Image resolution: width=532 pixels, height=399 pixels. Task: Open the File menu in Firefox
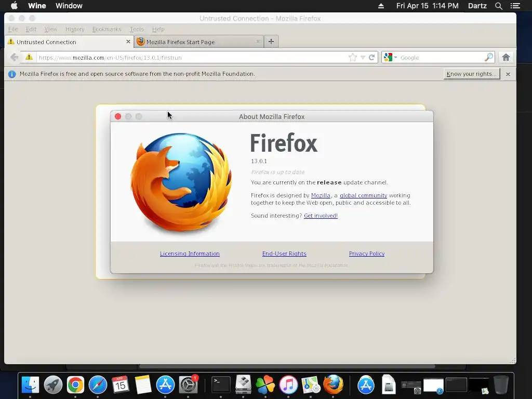coord(12,29)
